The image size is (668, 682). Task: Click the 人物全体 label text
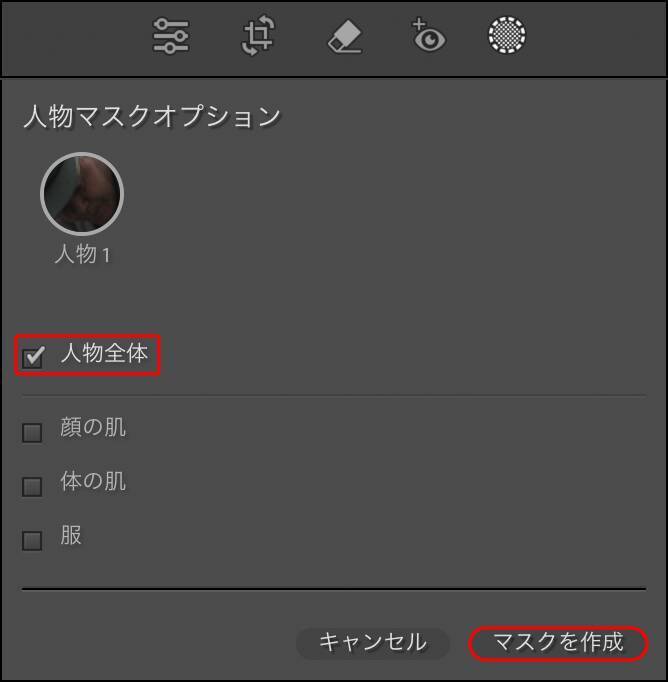click(x=104, y=353)
